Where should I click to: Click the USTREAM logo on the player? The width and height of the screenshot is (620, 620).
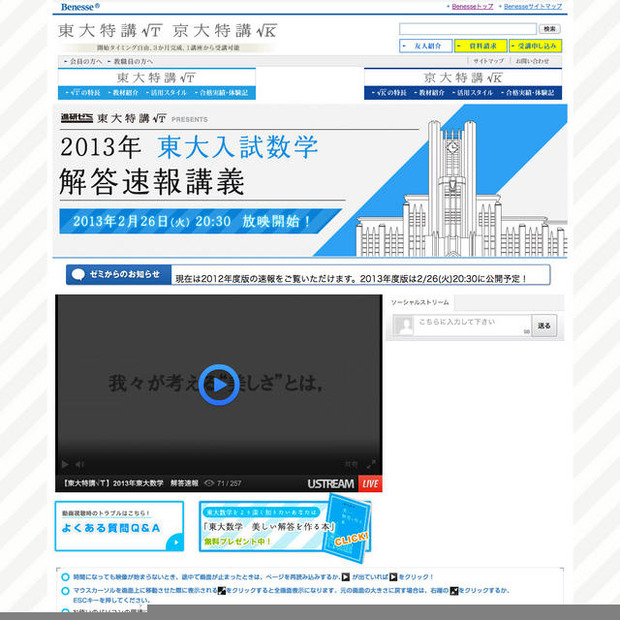331,484
